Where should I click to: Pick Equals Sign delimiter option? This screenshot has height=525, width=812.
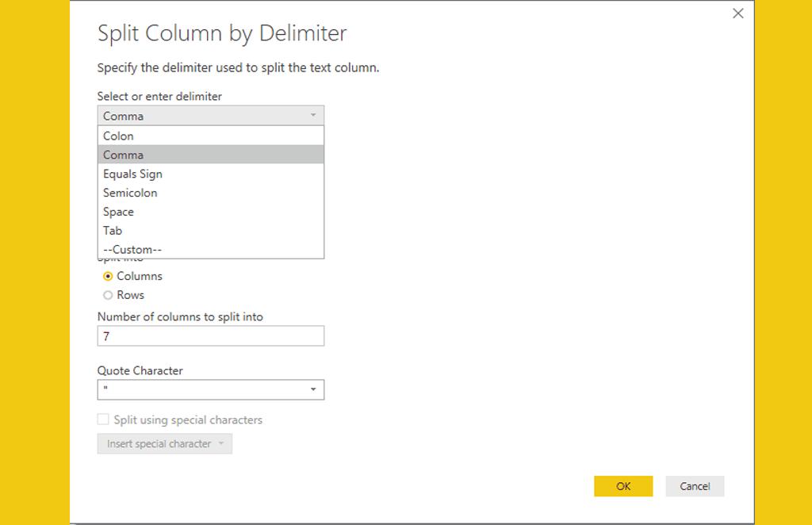click(x=132, y=174)
